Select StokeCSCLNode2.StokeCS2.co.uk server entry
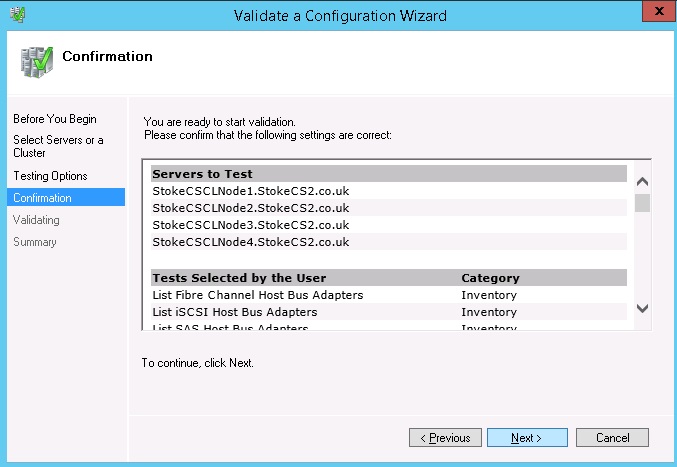Image resolution: width=677 pixels, height=467 pixels. (x=250, y=208)
